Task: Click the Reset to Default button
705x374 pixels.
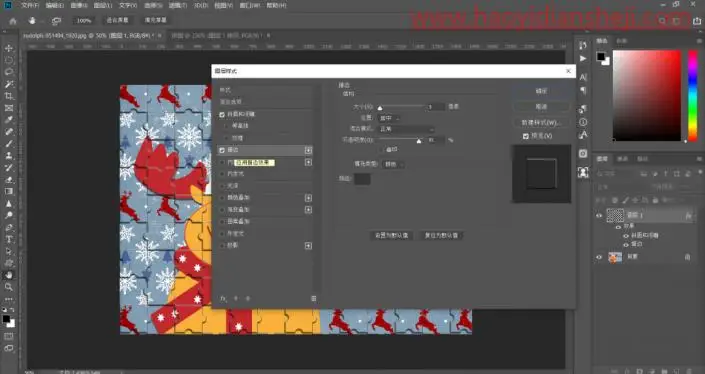Action: pos(441,236)
